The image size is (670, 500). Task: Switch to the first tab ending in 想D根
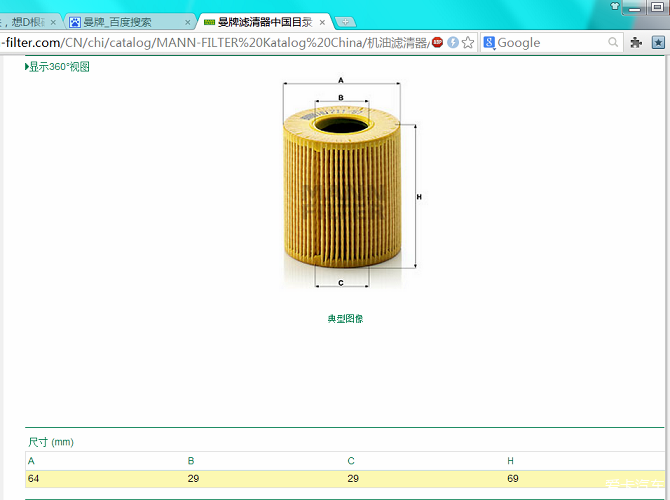[28, 22]
